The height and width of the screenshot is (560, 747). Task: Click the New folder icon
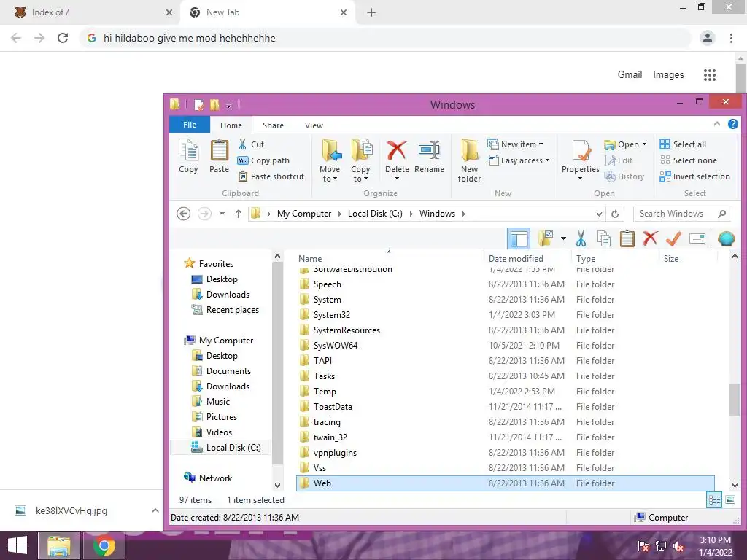469,150
